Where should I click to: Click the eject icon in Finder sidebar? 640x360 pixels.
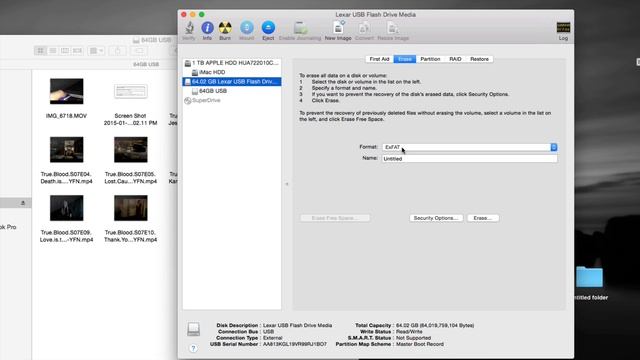[23, 203]
